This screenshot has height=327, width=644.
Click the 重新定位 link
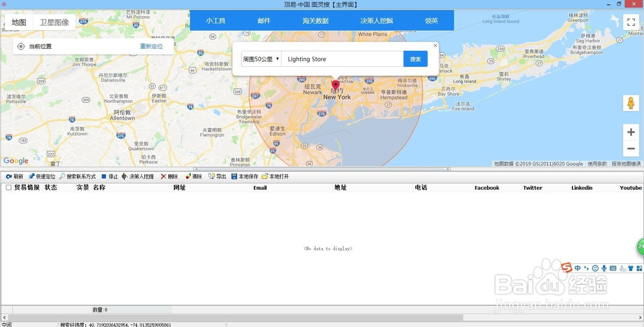[x=151, y=46]
